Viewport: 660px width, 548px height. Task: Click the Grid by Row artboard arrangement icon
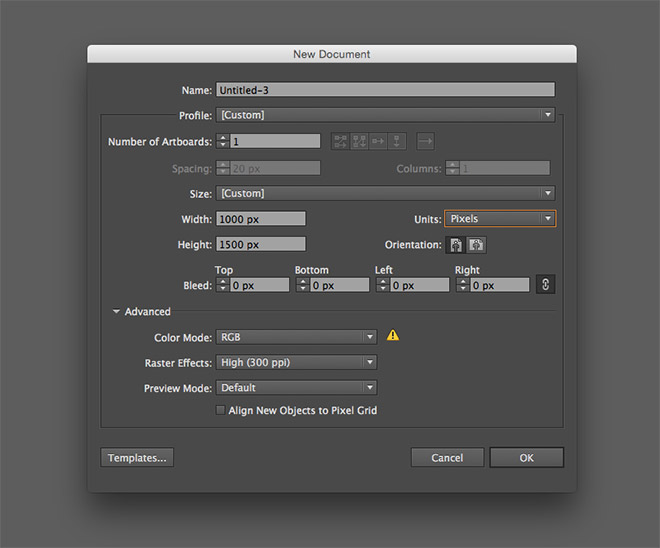340,141
